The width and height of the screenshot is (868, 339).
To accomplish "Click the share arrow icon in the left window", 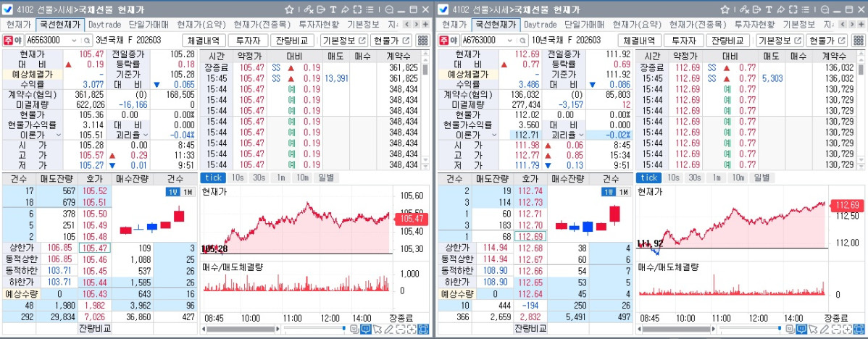I will pyautogui.click(x=346, y=9).
